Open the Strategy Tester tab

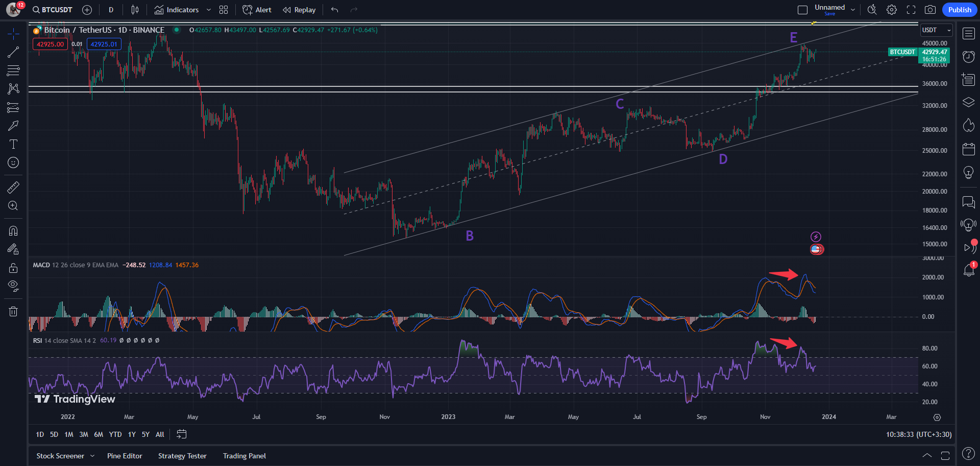(x=182, y=456)
